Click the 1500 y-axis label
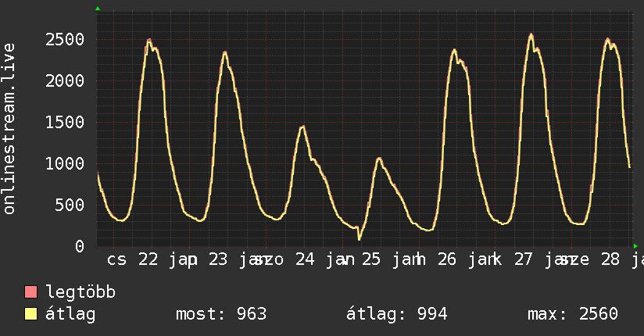Screen dimensions: 644x336 pos(65,123)
